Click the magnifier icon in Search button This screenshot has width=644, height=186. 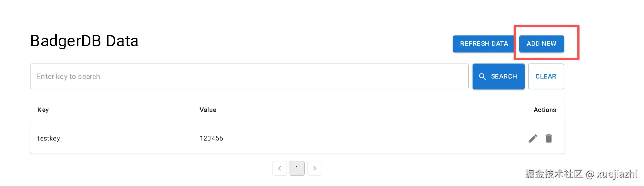click(482, 77)
